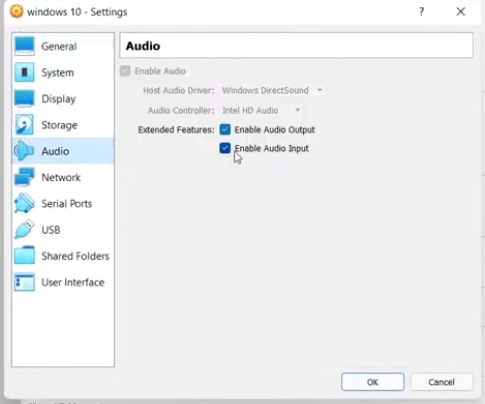This screenshot has width=485, height=404.
Task: Click the Audio page heading
Action: coord(143,46)
